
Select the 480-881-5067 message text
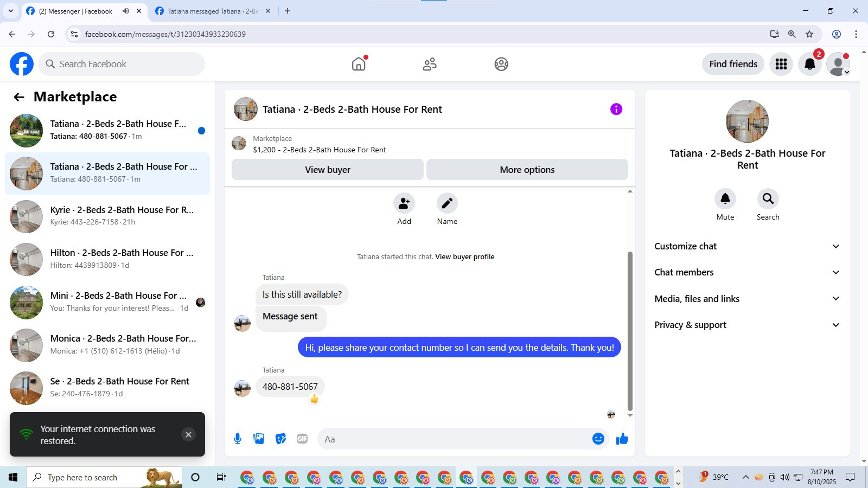pos(290,387)
